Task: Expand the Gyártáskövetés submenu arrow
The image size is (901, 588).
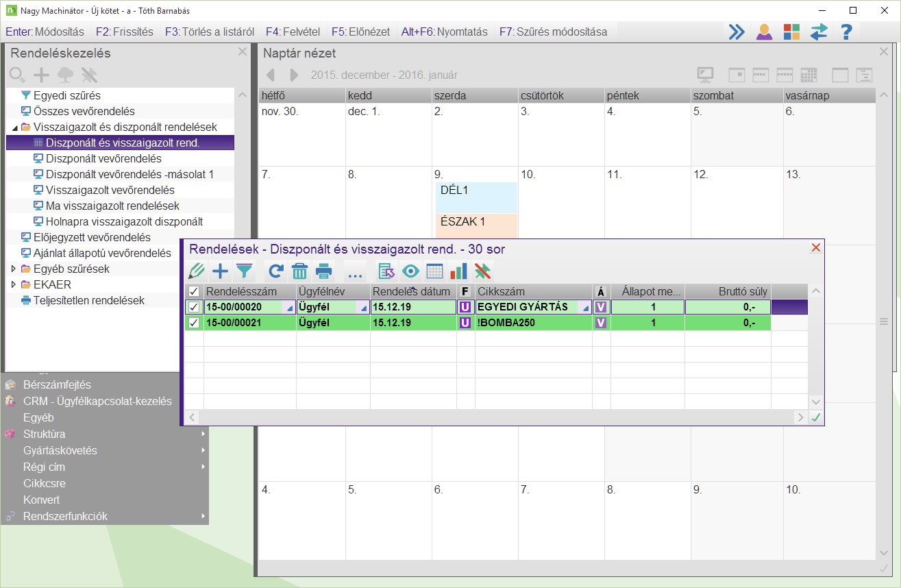Action: (x=203, y=450)
